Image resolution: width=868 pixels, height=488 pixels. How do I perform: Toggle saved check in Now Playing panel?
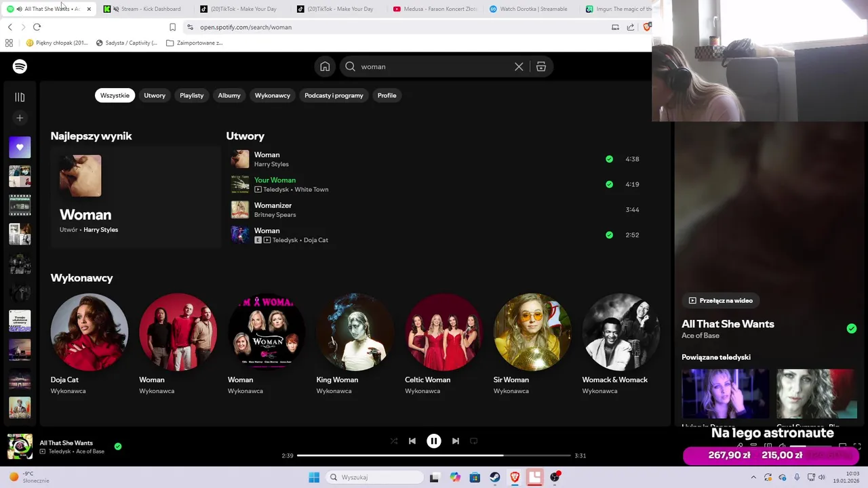pos(852,329)
